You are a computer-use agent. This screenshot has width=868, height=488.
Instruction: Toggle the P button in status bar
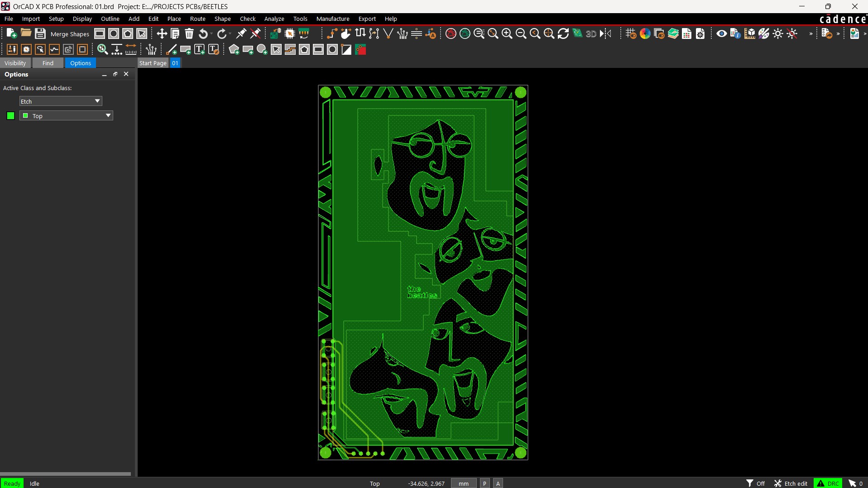(484, 483)
